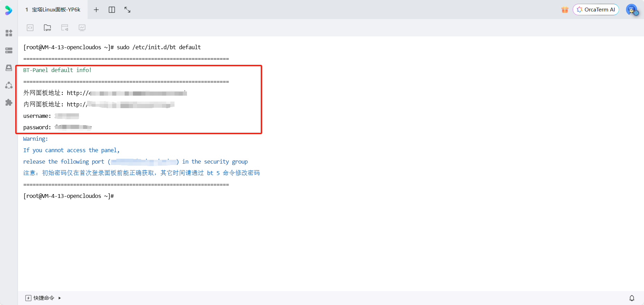Viewport: 644px width, 305px height.
Task: Click the quick command lightning icon
Action: tap(28, 298)
